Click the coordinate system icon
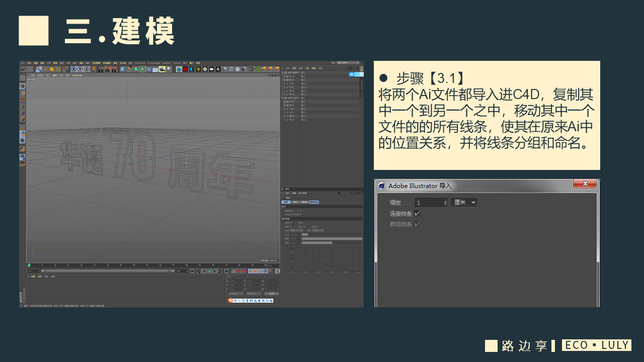644x362 pixels. point(94,69)
